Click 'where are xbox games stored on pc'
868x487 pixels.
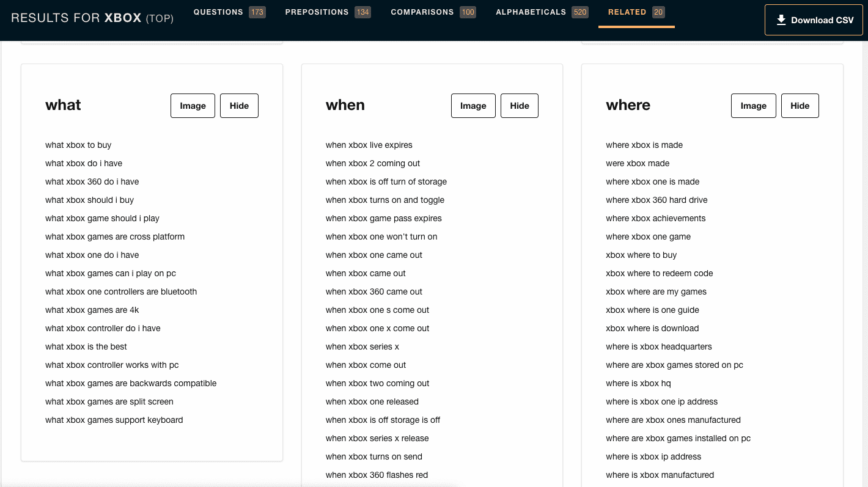click(675, 365)
